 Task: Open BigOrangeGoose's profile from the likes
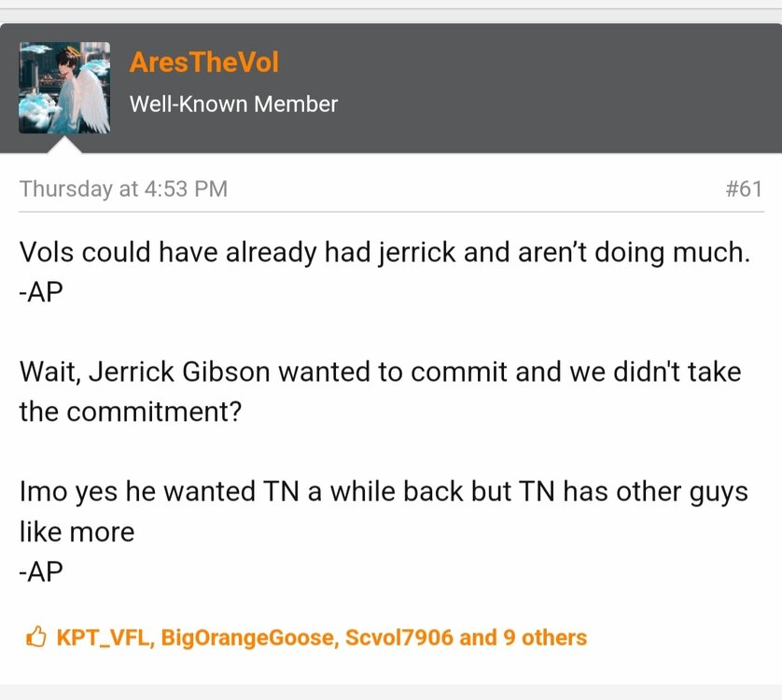(246, 638)
